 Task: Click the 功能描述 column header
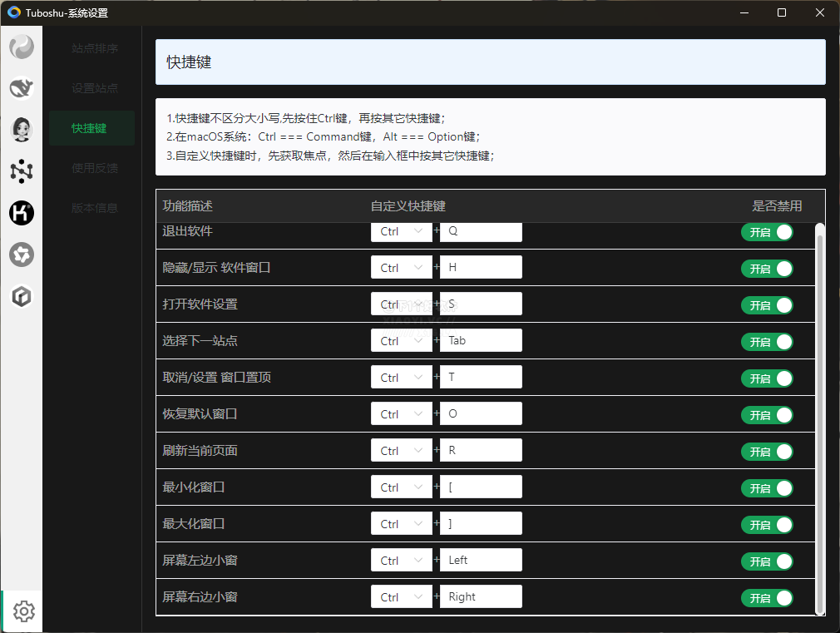click(187, 205)
